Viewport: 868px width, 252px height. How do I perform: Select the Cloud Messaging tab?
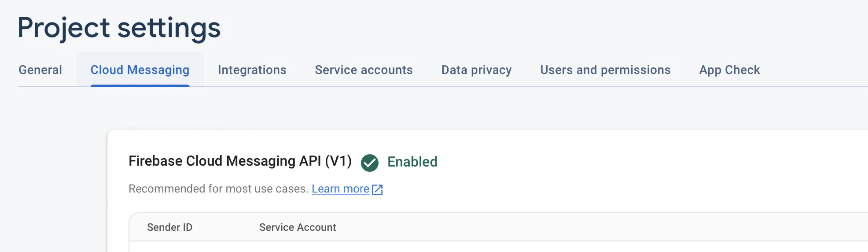point(140,70)
